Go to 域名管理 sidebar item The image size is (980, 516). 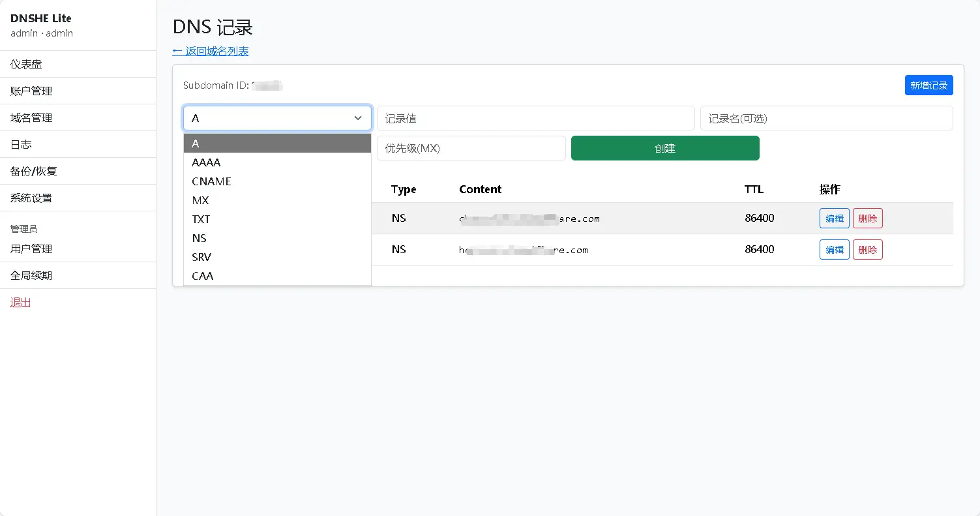(31, 118)
